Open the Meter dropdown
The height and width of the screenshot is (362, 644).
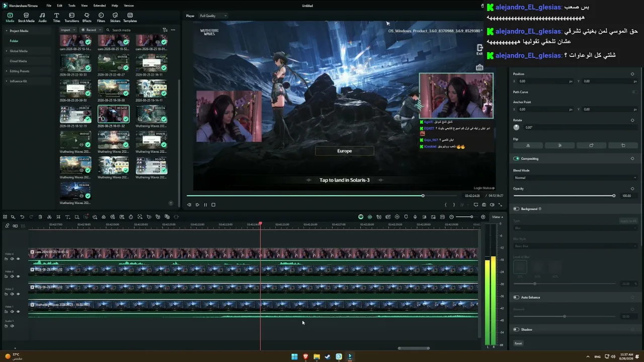(497, 217)
